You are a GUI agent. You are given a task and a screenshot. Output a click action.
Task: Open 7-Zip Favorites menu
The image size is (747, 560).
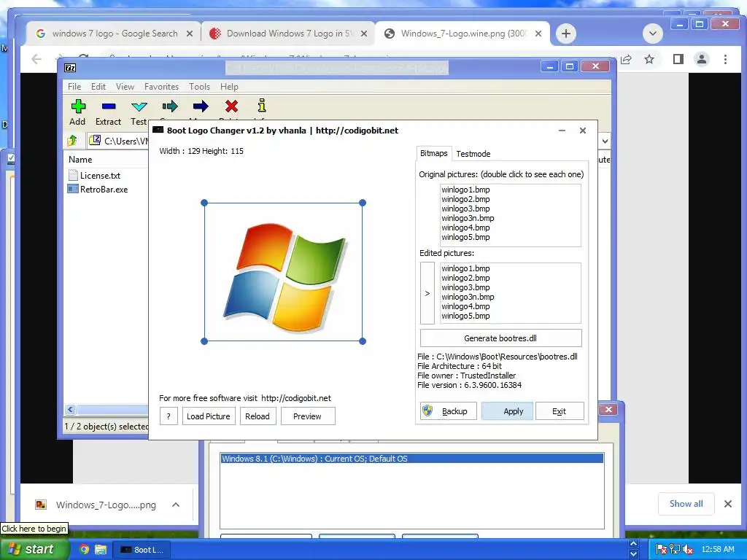click(x=161, y=87)
